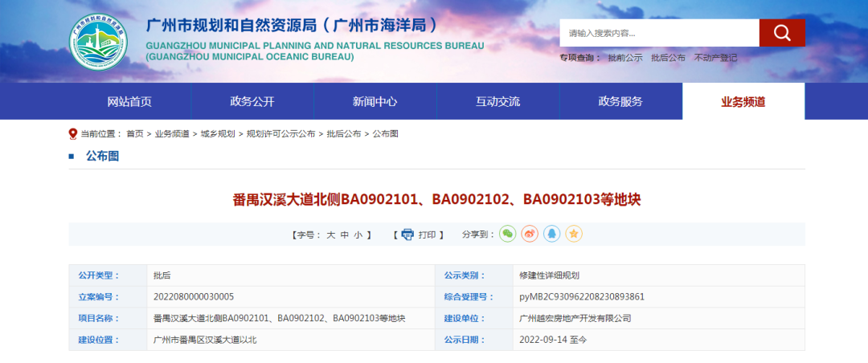Click the 不动产登记 quick search link

pos(715,58)
